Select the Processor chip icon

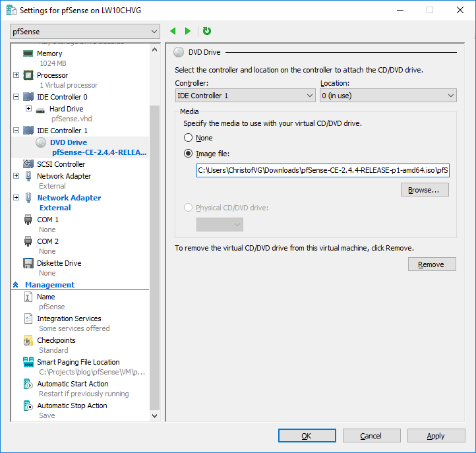click(28, 75)
